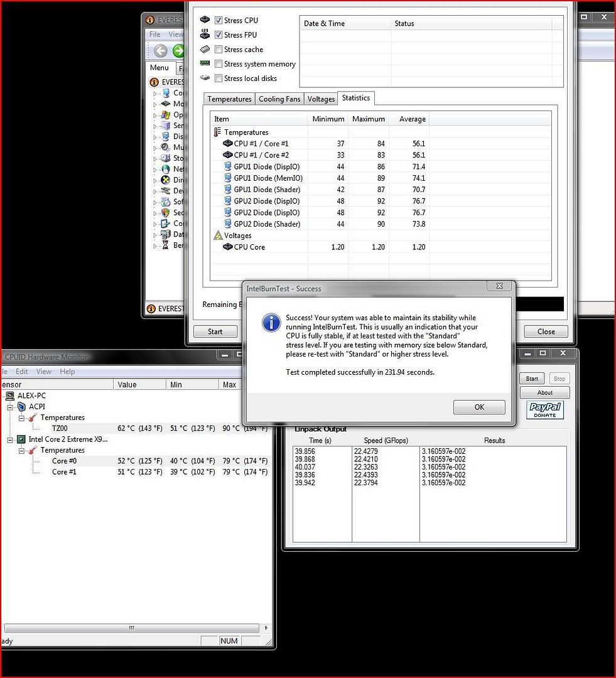Expand the DirectX node arrow in EVEREST

click(x=155, y=180)
